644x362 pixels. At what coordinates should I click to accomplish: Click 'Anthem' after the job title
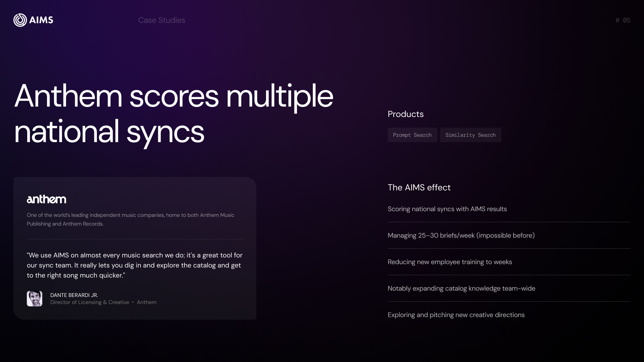147,302
